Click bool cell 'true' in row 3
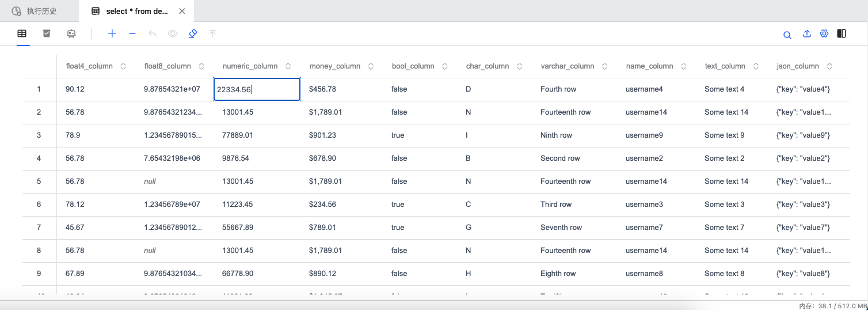Screen dimensions: 868x310 tap(398, 135)
